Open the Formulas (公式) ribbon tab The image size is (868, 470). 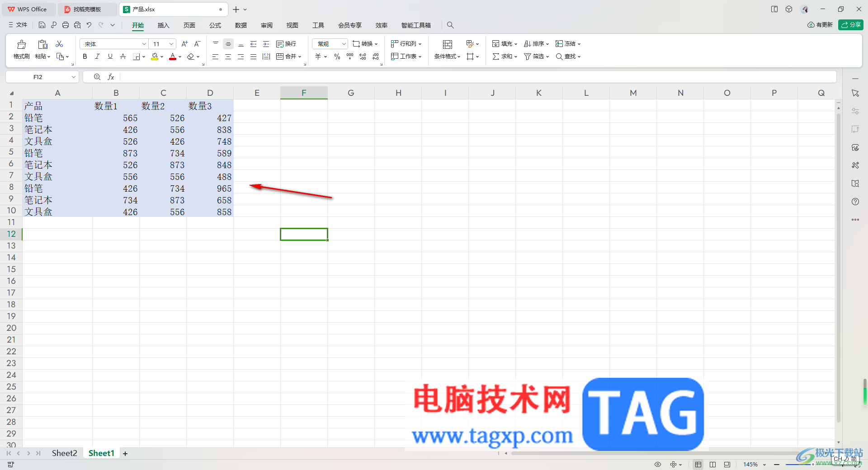coord(215,25)
